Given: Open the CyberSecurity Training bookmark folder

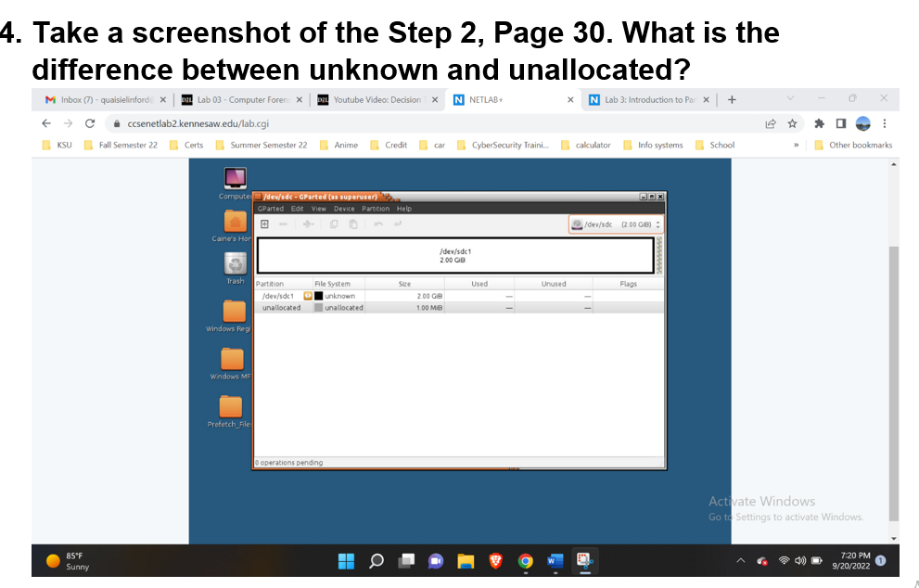Looking at the screenshot, I should pyautogui.click(x=506, y=144).
